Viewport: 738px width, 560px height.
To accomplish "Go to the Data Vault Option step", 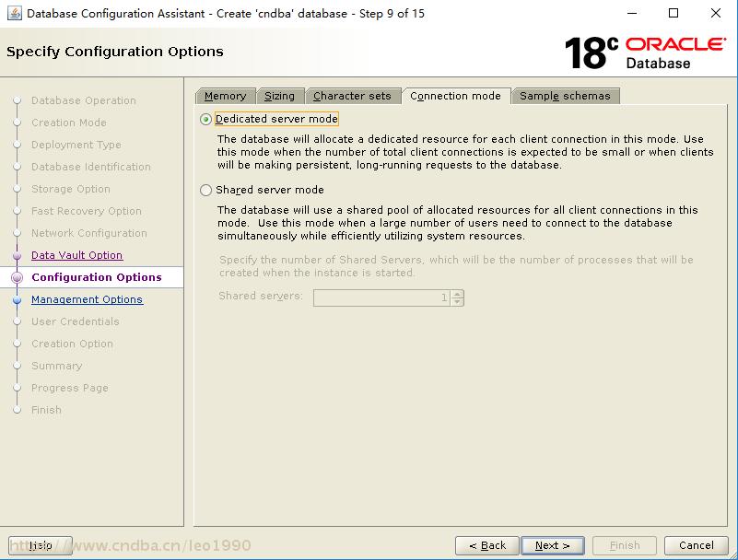I will 77,255.
